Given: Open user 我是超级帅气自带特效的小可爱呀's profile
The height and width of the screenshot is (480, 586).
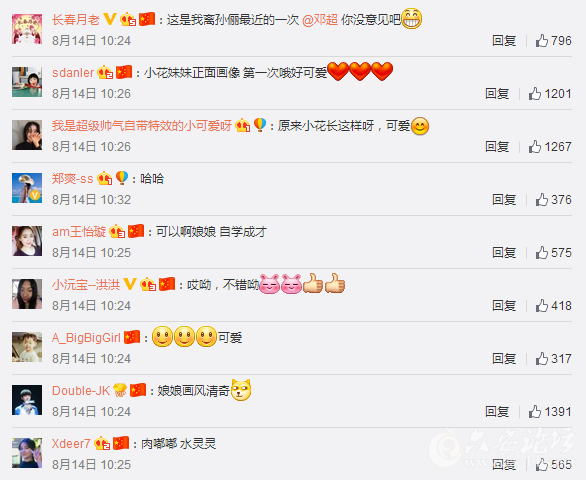Looking at the screenshot, I should point(142,126).
